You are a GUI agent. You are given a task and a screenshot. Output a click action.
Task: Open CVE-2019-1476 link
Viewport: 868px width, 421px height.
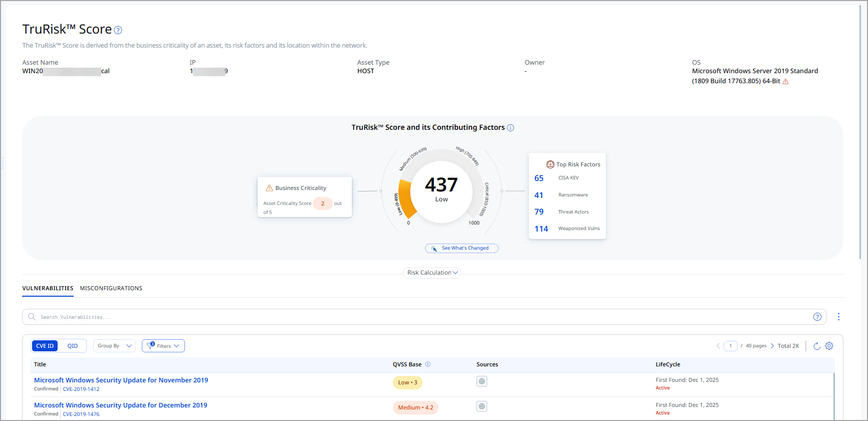(x=81, y=414)
